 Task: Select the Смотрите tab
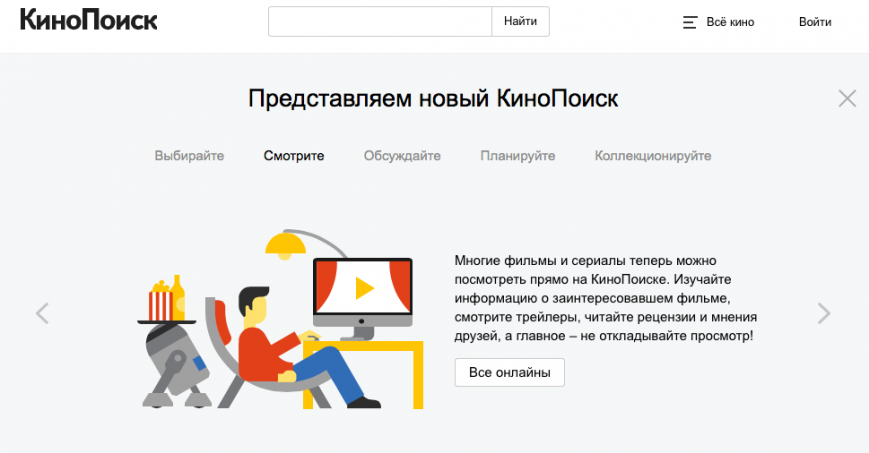pyautogui.click(x=294, y=156)
